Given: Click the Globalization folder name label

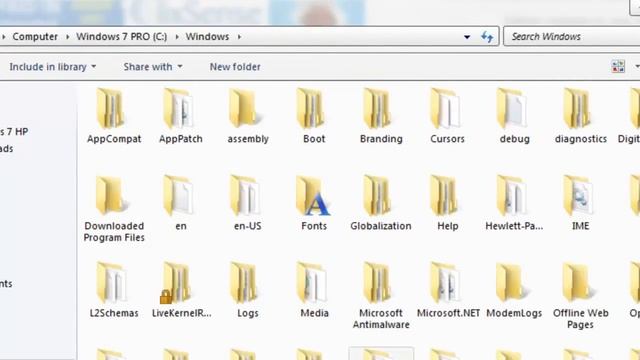Looking at the screenshot, I should [x=381, y=226].
